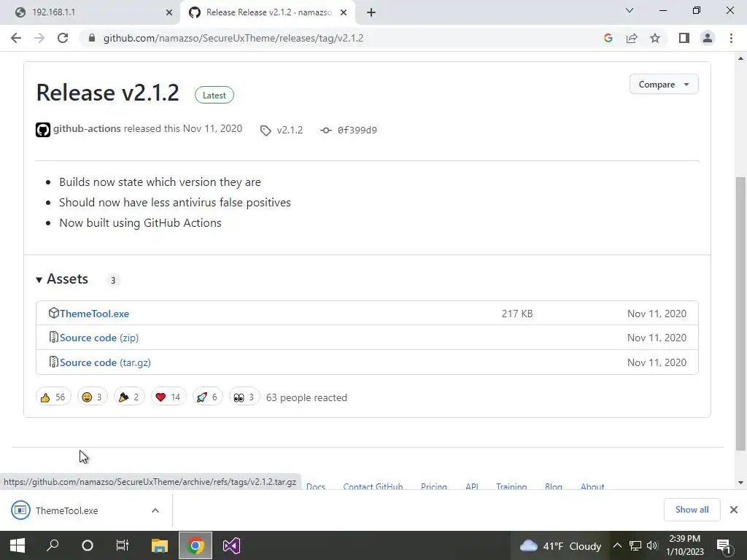Click the browser forward arrow
The height and width of the screenshot is (560, 747).
coord(39,38)
